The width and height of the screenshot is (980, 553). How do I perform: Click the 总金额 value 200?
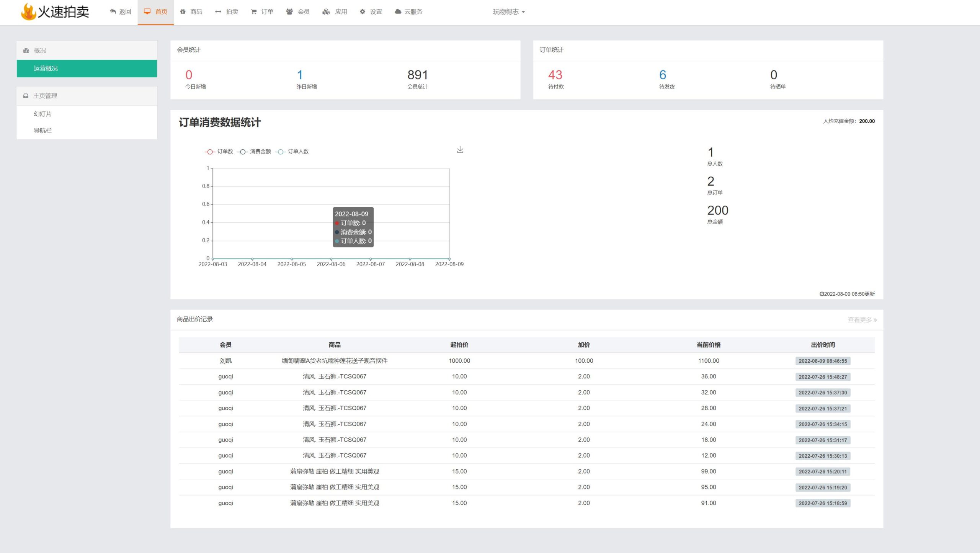point(718,210)
